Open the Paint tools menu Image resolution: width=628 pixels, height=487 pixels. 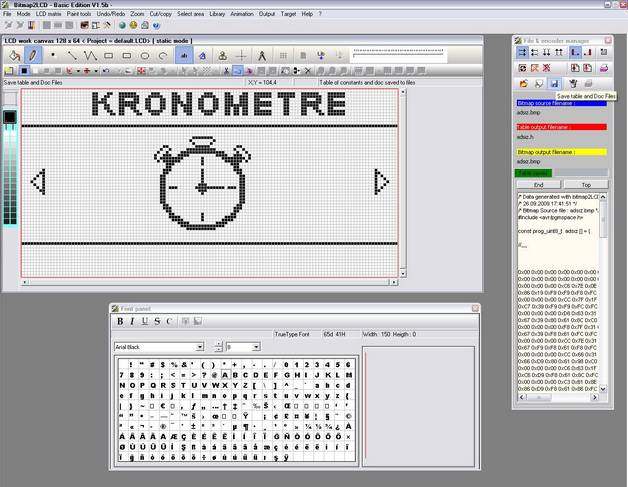coord(79,14)
